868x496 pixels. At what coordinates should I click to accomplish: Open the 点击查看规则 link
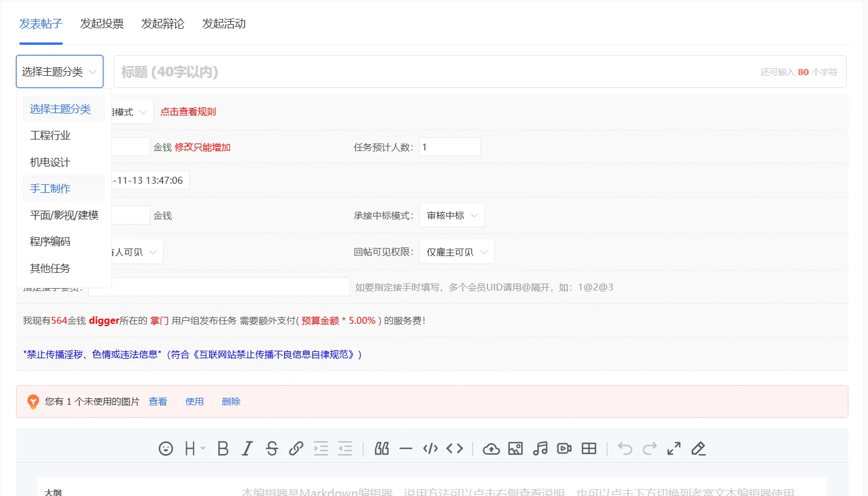coord(188,112)
